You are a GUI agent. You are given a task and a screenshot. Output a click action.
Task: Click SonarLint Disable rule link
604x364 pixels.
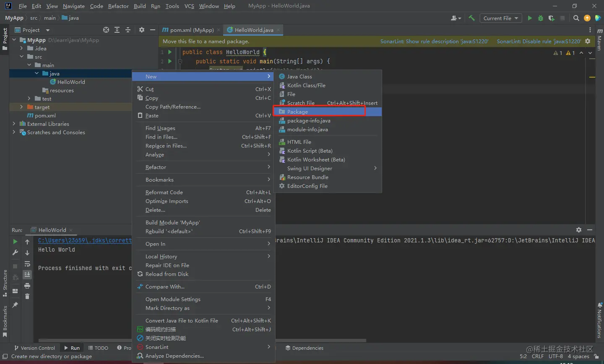tap(539, 41)
